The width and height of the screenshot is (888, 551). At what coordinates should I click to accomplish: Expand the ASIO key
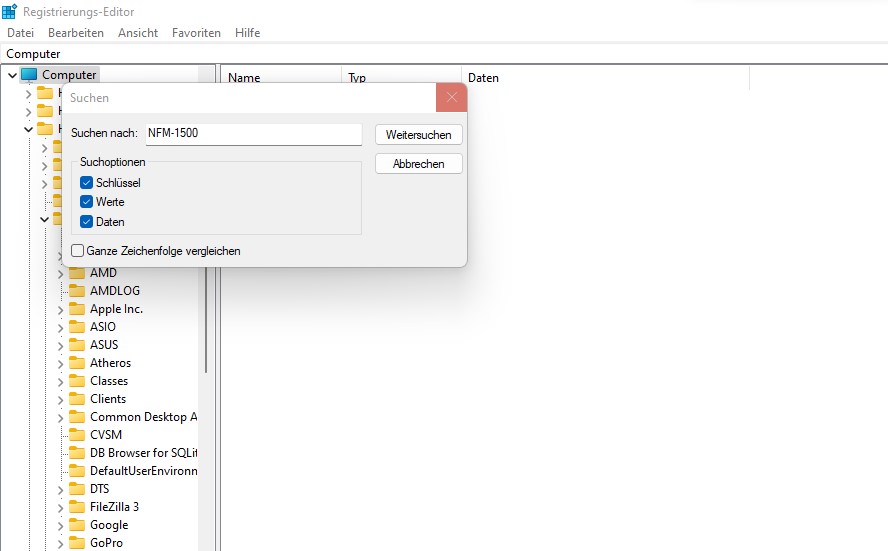point(60,328)
